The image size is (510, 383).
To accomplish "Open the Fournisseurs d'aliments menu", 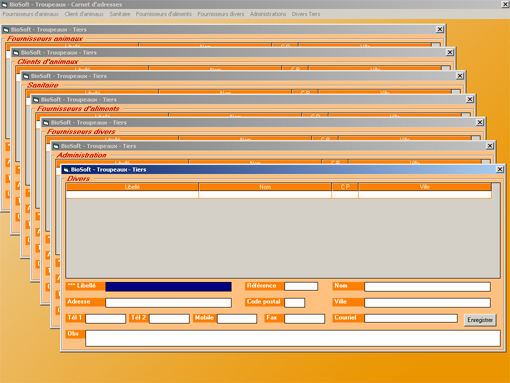I will 163,14.
